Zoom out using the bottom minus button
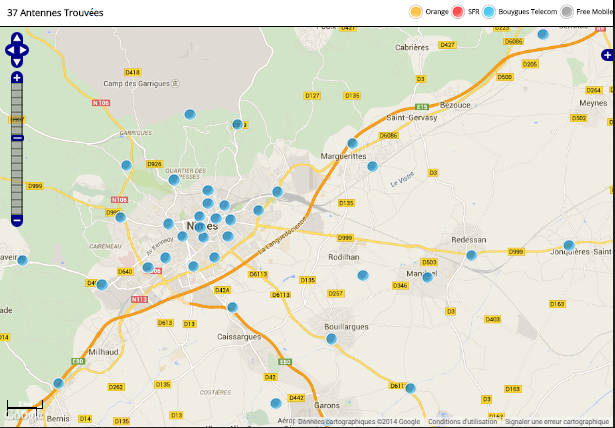The width and height of the screenshot is (615, 428). pyautogui.click(x=17, y=219)
